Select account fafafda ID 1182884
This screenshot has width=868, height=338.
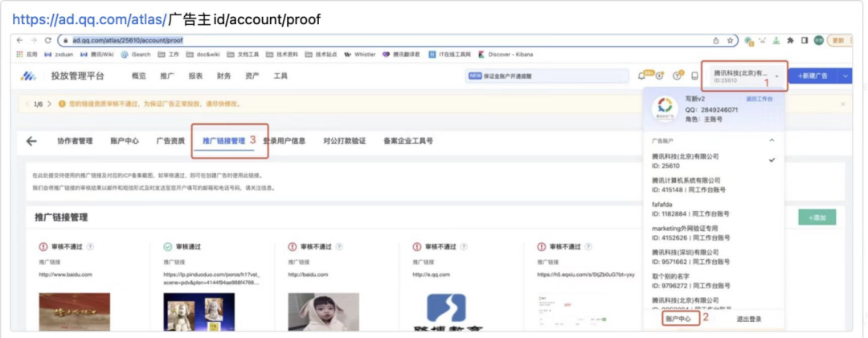coord(714,209)
